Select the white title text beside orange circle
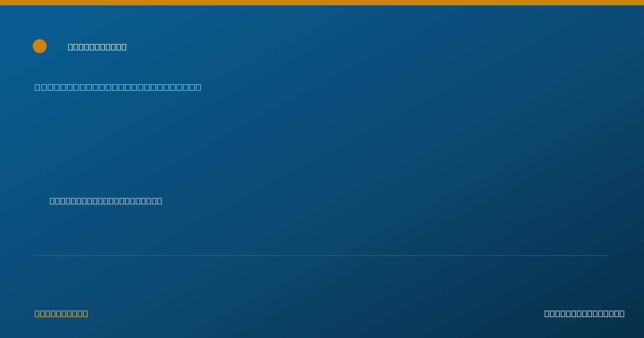This screenshot has height=338, width=644. coord(97,47)
